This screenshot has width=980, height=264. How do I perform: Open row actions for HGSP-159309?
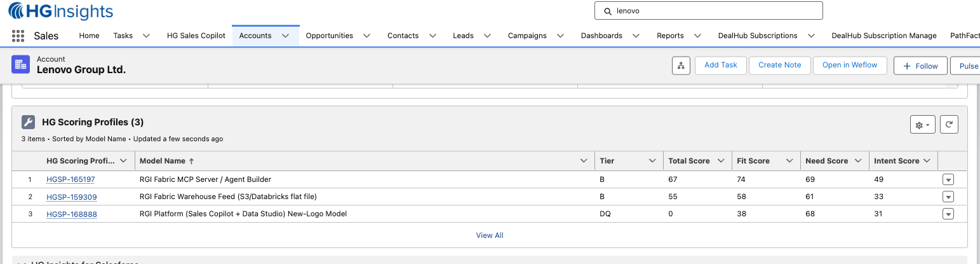[948, 197]
